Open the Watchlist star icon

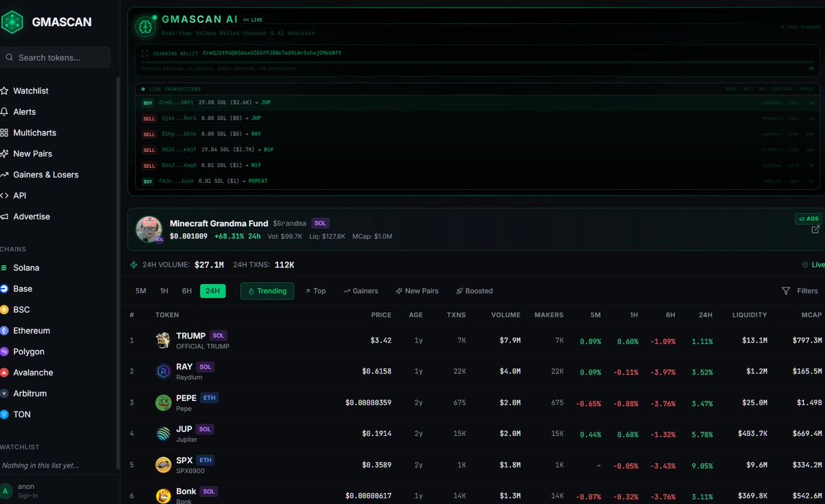pos(4,91)
